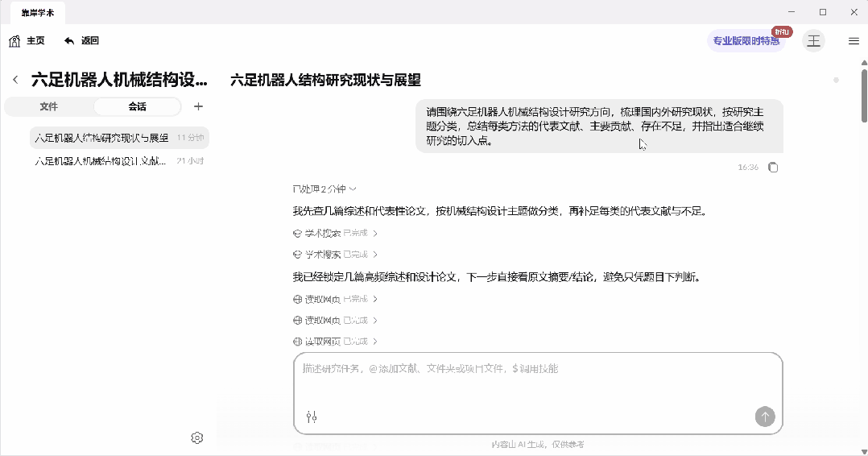Expand the first 读取网页 已完成 step
This screenshot has height=456, width=868.
click(335, 299)
